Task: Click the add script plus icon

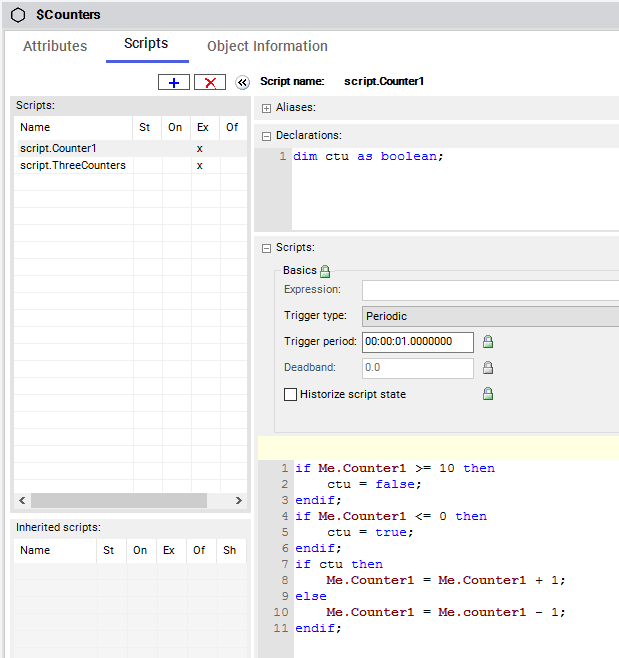Action: click(174, 83)
